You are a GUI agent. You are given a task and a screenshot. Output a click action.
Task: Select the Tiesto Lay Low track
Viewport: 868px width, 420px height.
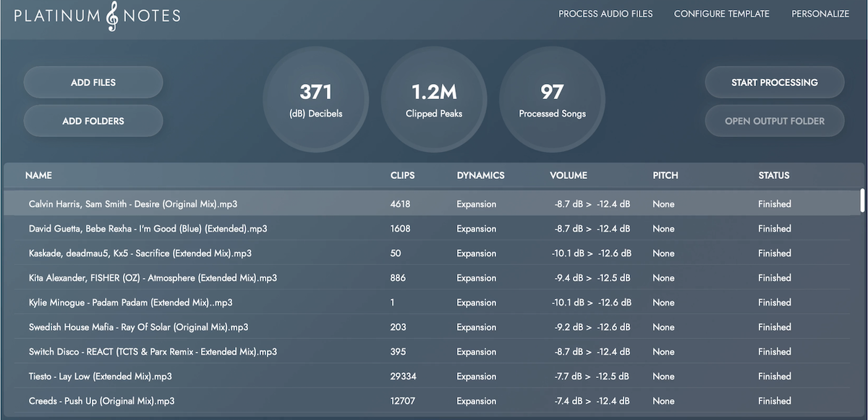289,376
